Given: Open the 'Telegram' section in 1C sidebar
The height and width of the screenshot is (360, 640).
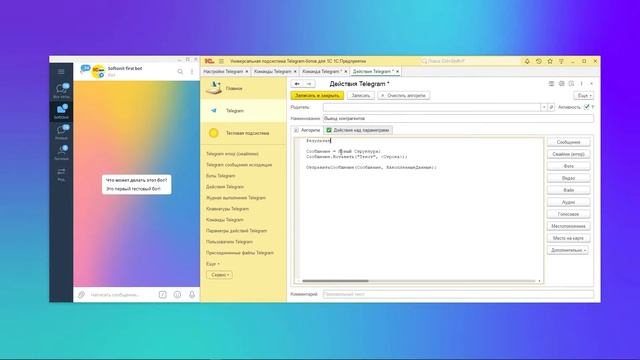Looking at the screenshot, I should coord(243,111).
